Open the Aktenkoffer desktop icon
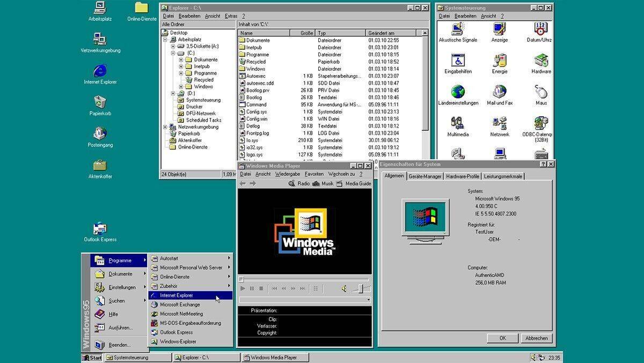The width and height of the screenshot is (644, 363). coord(100,168)
